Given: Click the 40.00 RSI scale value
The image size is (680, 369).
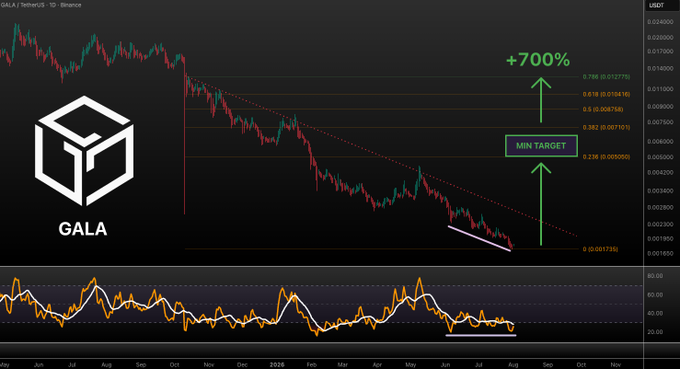Looking at the screenshot, I should coord(655,313).
